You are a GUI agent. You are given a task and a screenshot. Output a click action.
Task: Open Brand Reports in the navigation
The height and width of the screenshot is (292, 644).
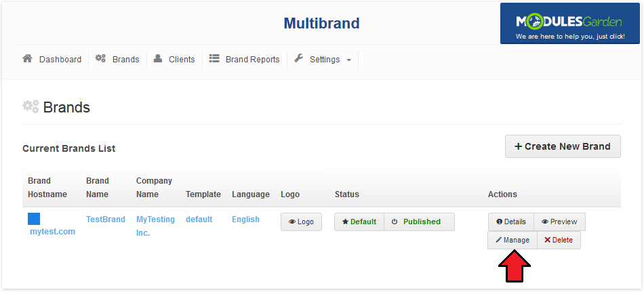244,60
